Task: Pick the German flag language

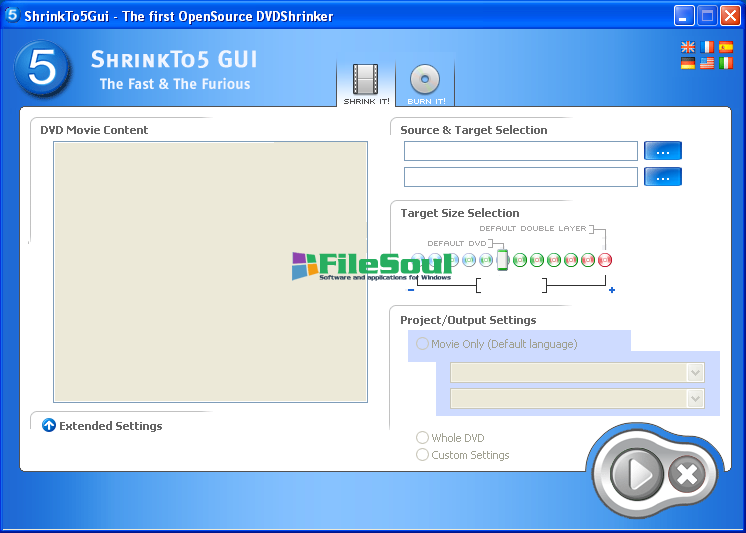Action: (688, 63)
